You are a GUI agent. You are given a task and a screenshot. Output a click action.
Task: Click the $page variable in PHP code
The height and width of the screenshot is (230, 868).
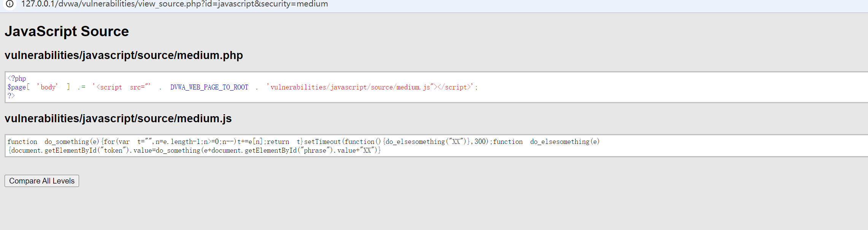pyautogui.click(x=17, y=87)
